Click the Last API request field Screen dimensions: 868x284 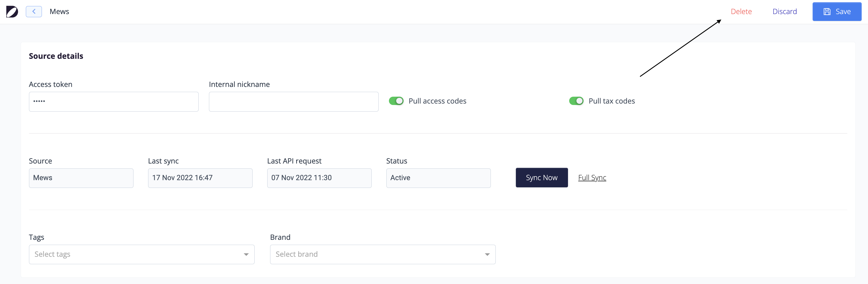[x=319, y=178]
